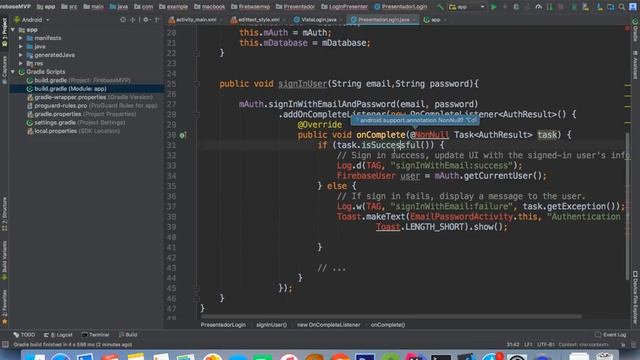Open the user account avatar icon

pos(633,7)
